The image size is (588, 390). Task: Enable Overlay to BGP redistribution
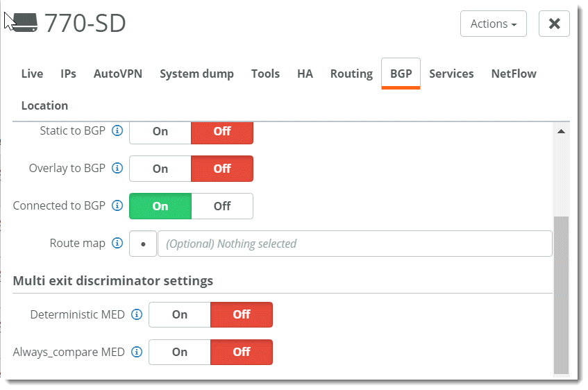[160, 169]
